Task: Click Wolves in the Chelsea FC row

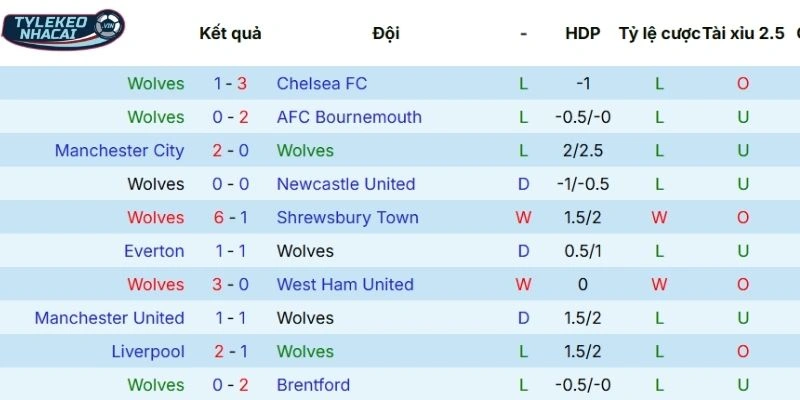Action: pyautogui.click(x=156, y=84)
